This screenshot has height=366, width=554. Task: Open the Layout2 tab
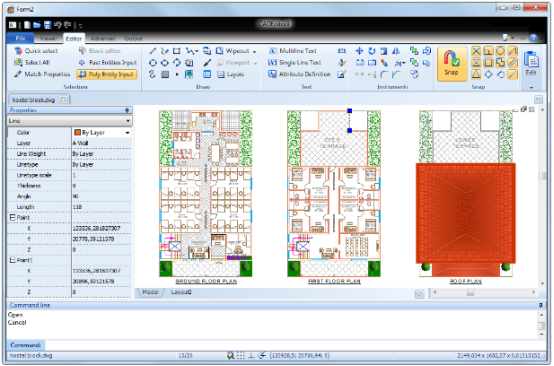(x=181, y=292)
